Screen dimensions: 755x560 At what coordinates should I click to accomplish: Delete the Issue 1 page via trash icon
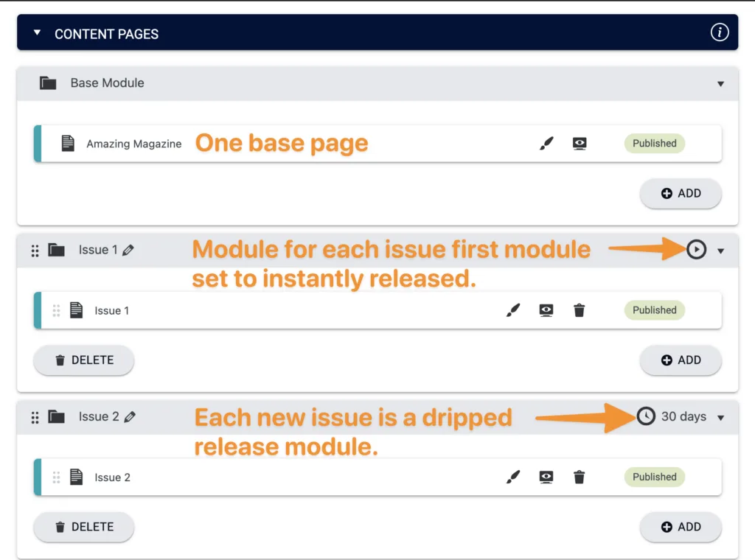click(x=580, y=310)
